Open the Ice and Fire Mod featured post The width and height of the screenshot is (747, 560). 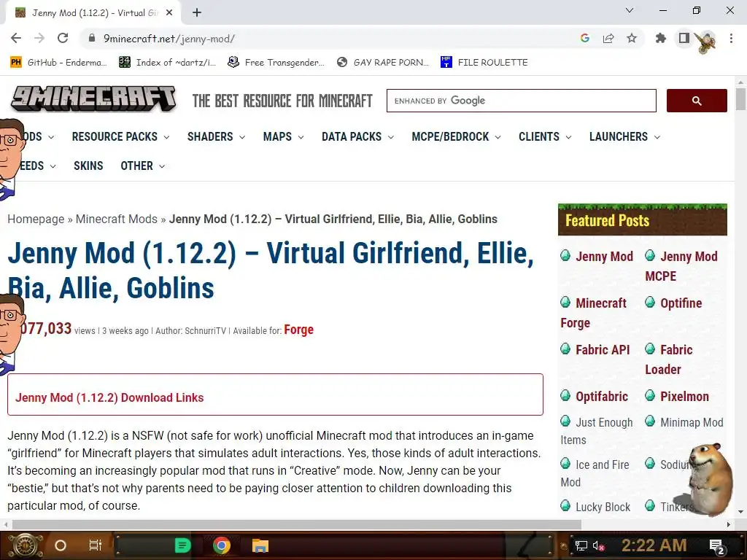point(595,472)
